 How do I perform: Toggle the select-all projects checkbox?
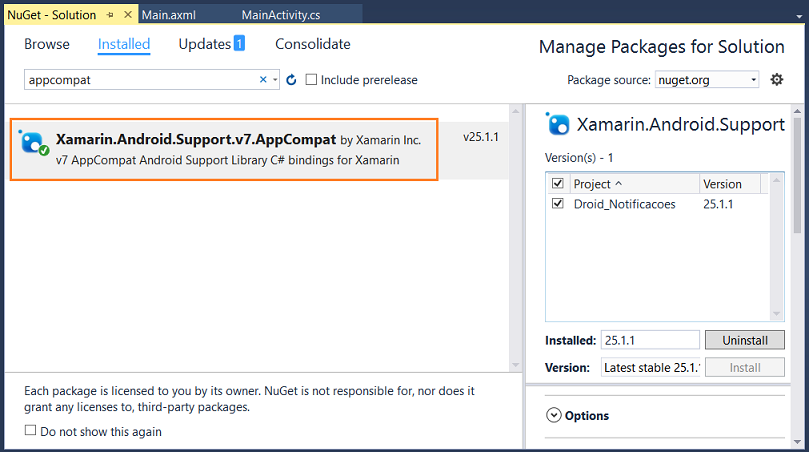[x=557, y=183]
